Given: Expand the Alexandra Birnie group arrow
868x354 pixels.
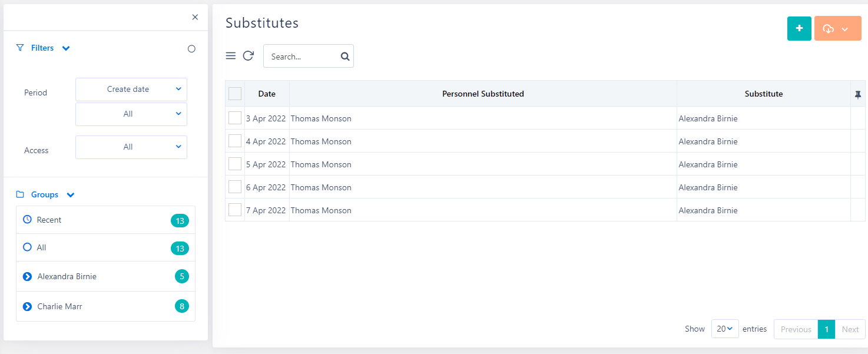Looking at the screenshot, I should pyautogui.click(x=27, y=276).
